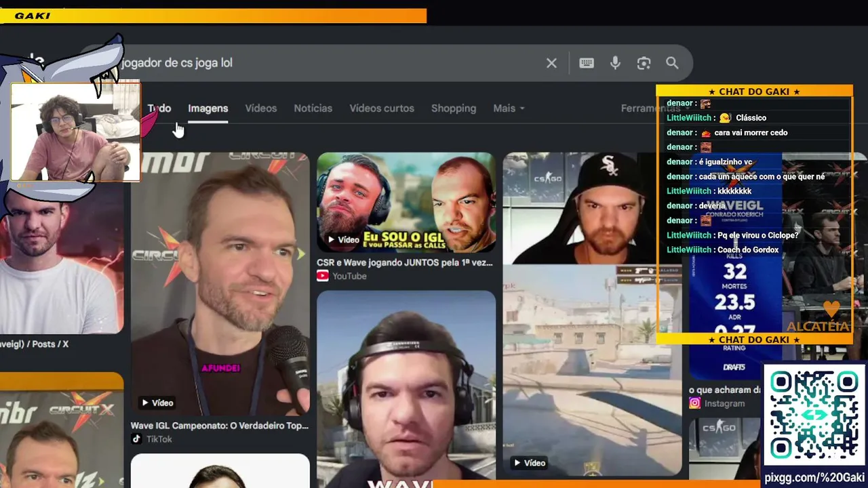Click the 'pixgg.com/%20Gaki' text
The image size is (868, 488).
[814, 478]
